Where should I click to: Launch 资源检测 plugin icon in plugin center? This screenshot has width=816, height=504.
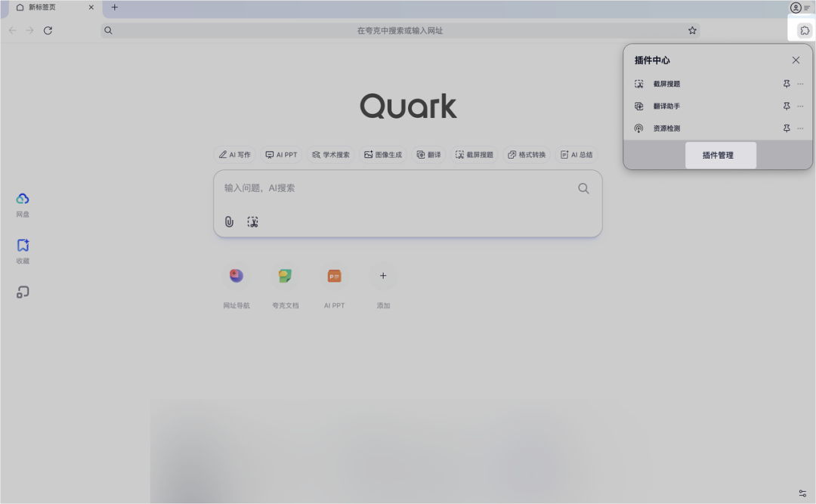point(638,128)
